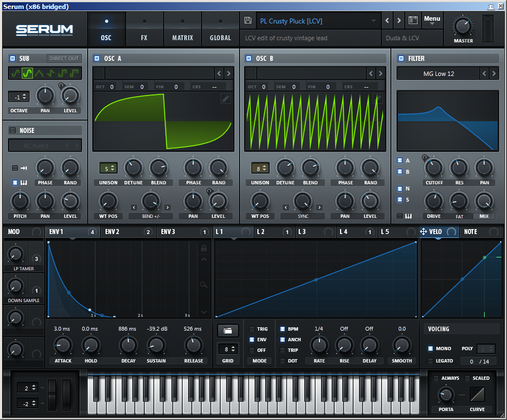This screenshot has height=420, width=507.
Task: Click the OSC A waveform edit pencil icon
Action: (226, 98)
